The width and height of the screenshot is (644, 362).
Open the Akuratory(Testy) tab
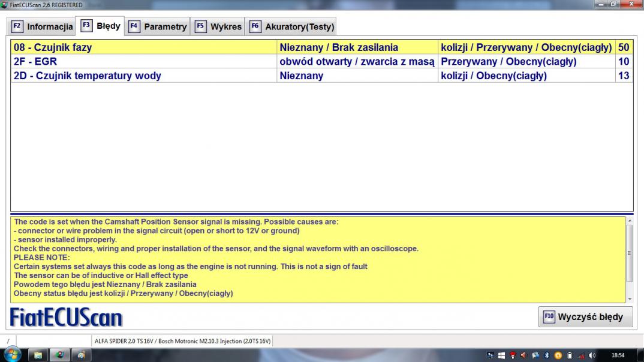(x=291, y=27)
